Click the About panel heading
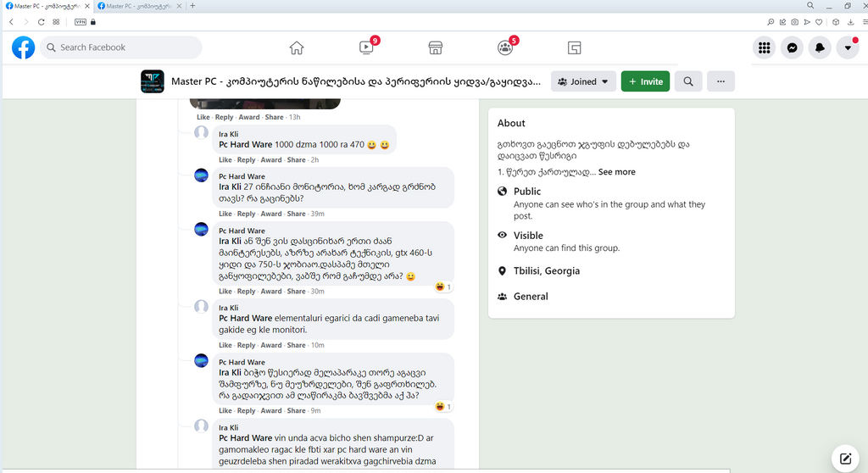This screenshot has height=473, width=868. click(511, 124)
